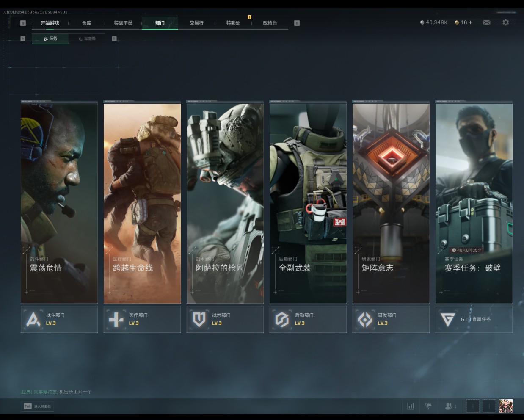Click the research department diamond emblem
524x420 pixels.
tap(365, 320)
